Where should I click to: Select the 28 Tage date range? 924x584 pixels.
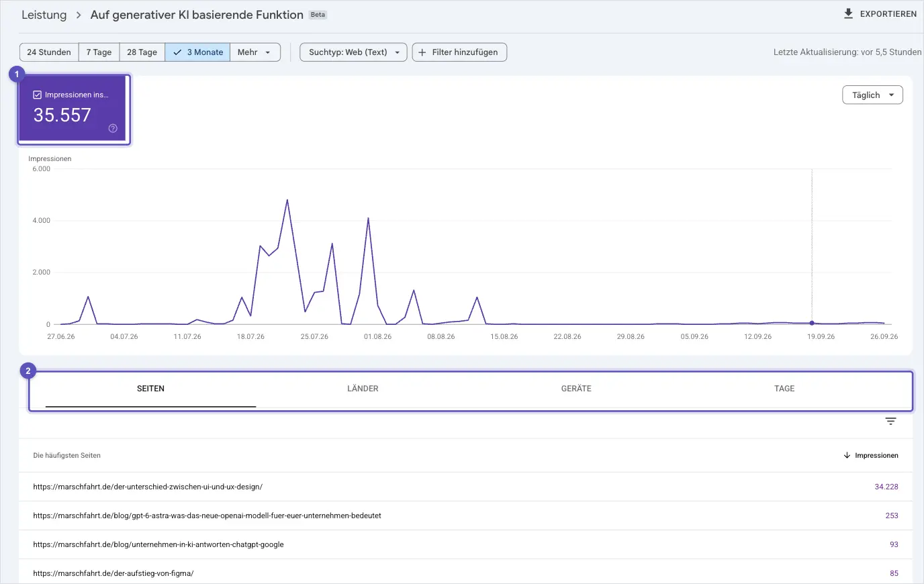tap(142, 52)
